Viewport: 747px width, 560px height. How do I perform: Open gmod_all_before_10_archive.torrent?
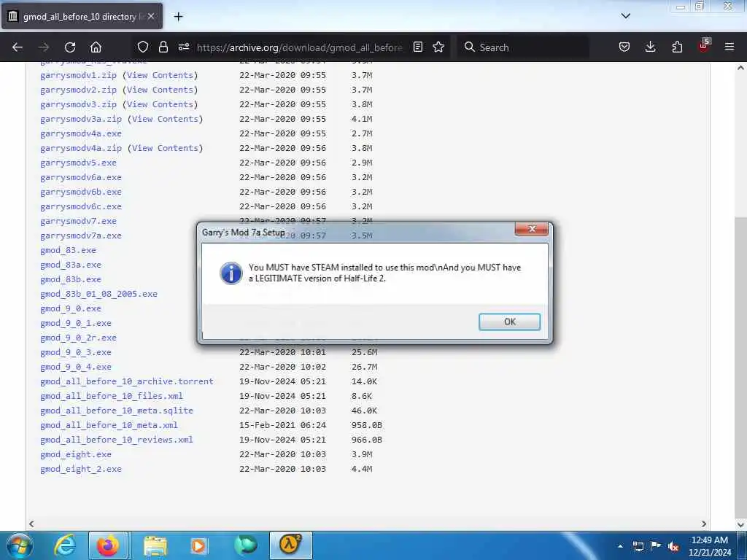coord(127,381)
